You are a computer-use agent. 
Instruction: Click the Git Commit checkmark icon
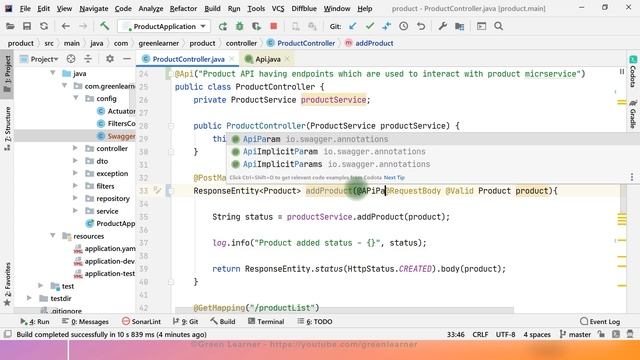[370, 27]
